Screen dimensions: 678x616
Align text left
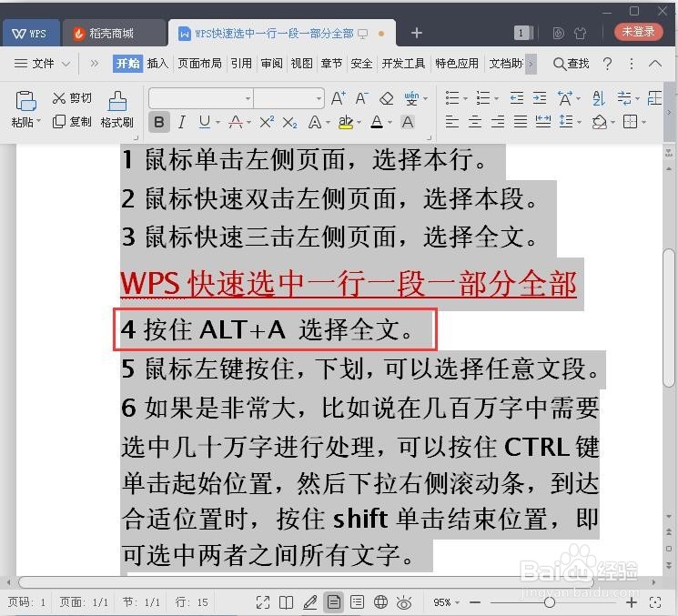point(452,122)
